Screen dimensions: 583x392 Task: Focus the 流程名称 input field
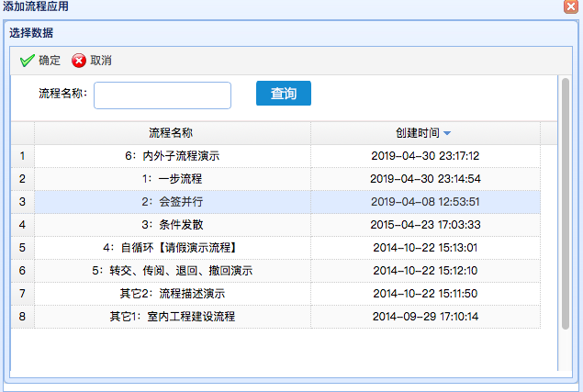[x=163, y=95]
